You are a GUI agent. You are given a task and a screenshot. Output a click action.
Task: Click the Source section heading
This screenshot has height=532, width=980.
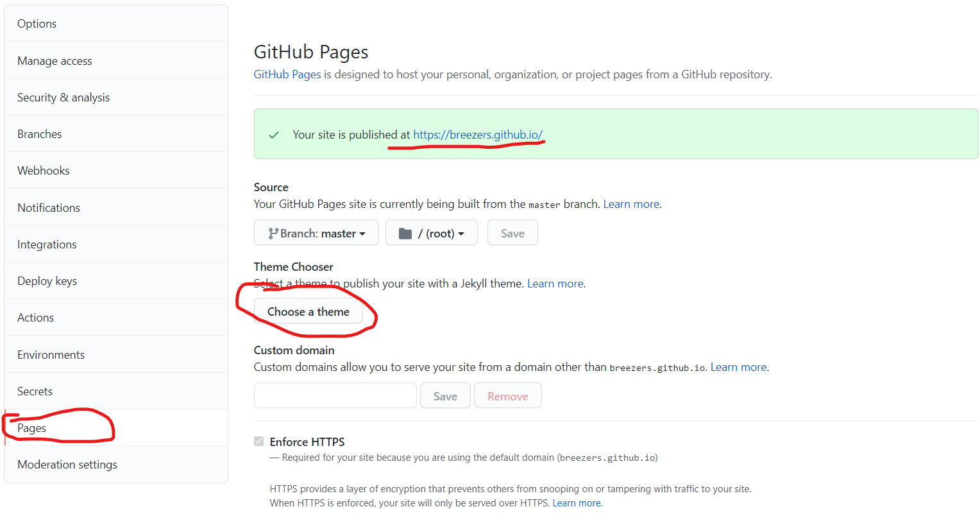(x=271, y=187)
